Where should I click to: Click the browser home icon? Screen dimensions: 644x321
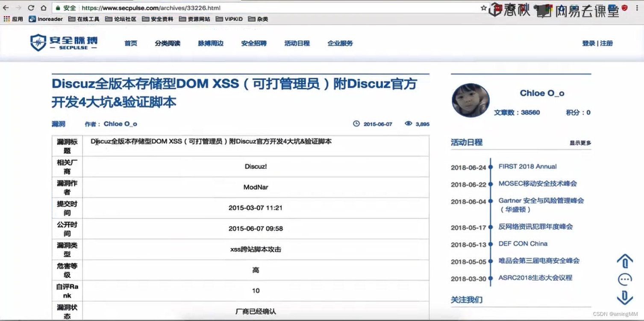coord(44,8)
